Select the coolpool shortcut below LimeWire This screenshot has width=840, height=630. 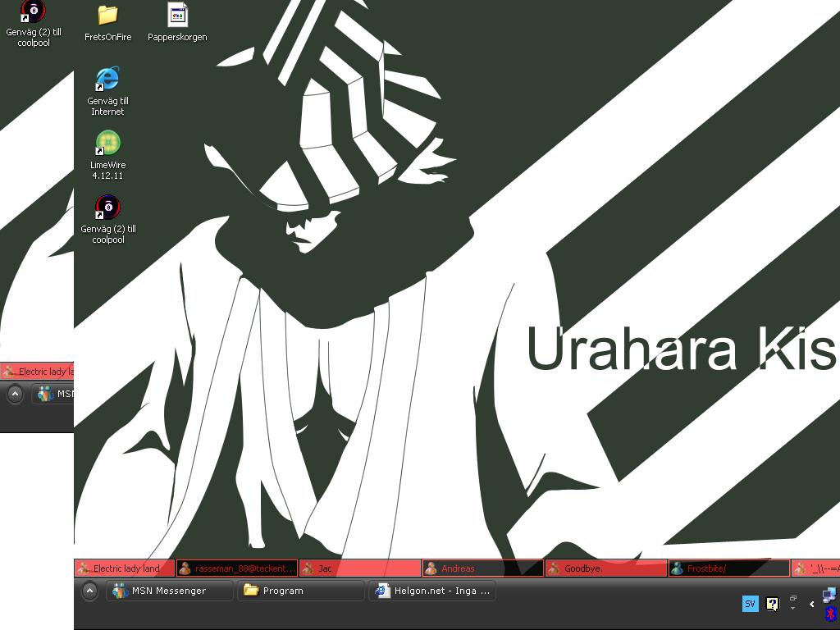pyautogui.click(x=108, y=220)
